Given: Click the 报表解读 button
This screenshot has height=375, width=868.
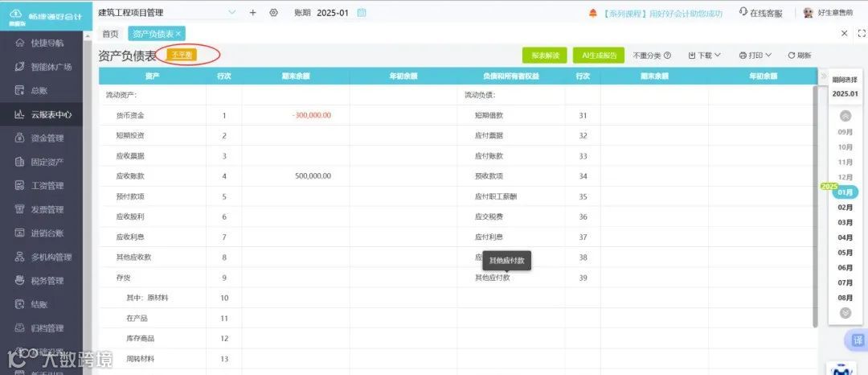Looking at the screenshot, I should (545, 56).
